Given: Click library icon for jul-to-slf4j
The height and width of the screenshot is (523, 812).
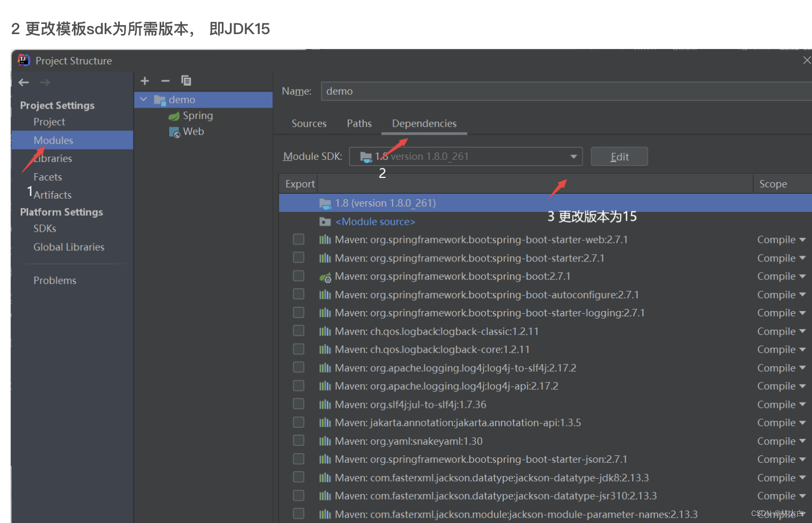Looking at the screenshot, I should [325, 405].
